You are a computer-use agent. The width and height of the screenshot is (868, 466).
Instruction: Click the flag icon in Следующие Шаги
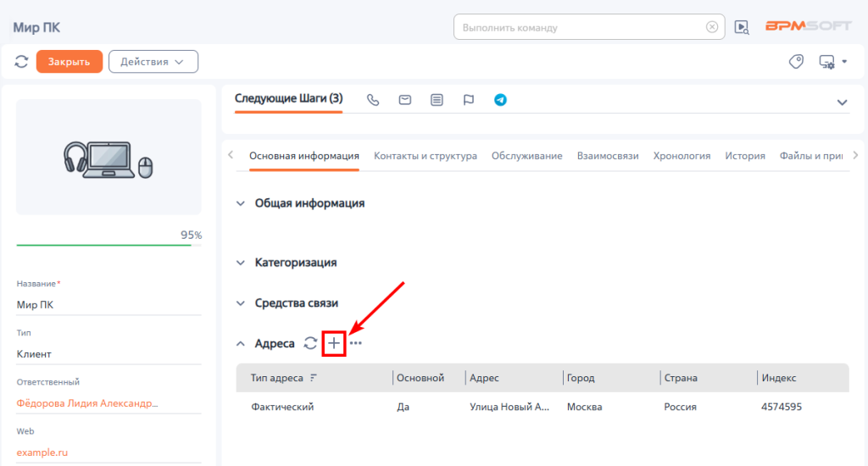click(468, 100)
